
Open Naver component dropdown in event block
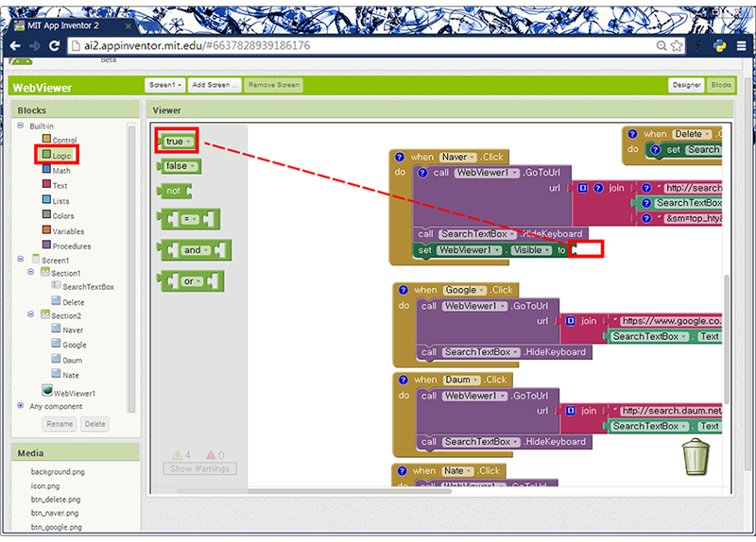pos(458,157)
